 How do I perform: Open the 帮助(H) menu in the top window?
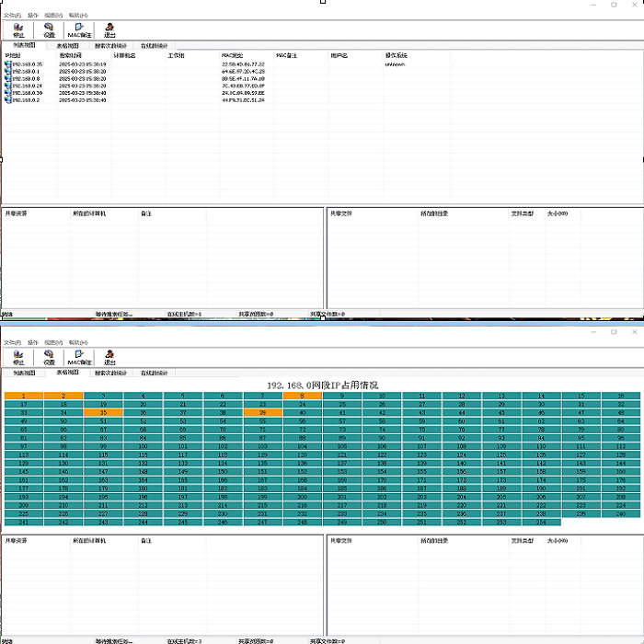coord(78,16)
